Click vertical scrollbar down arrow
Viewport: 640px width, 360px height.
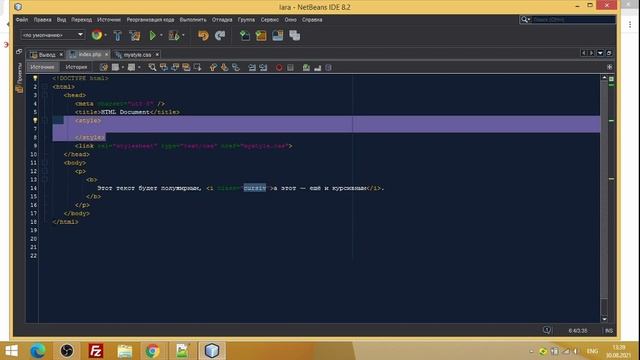click(604, 319)
